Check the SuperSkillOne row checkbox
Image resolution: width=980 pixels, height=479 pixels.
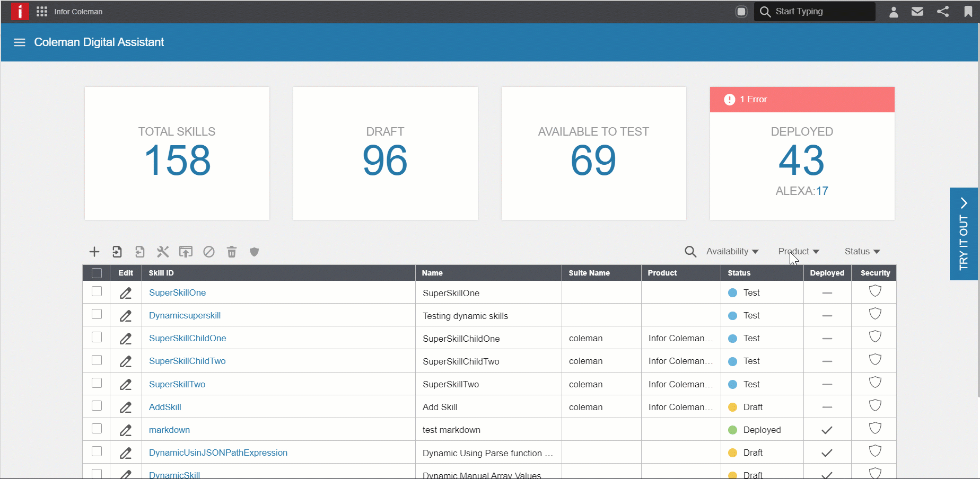point(97,291)
